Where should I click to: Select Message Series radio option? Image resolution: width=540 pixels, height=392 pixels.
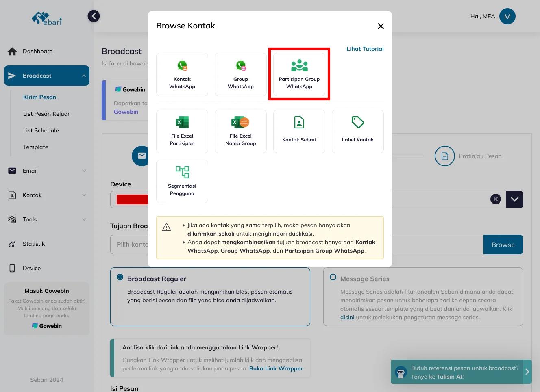tap(333, 277)
